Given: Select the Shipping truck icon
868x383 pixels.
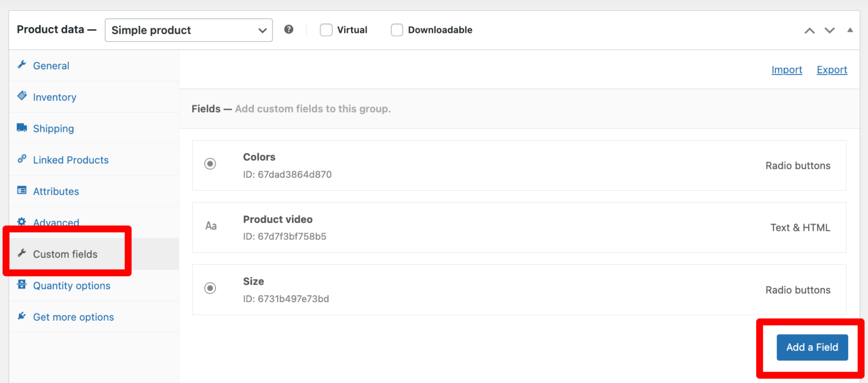Looking at the screenshot, I should (x=21, y=128).
